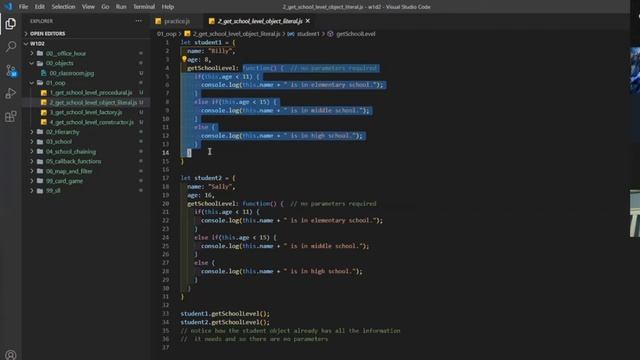Open the Search view in activity bar
This screenshot has height=360, width=640.
[x=11, y=47]
